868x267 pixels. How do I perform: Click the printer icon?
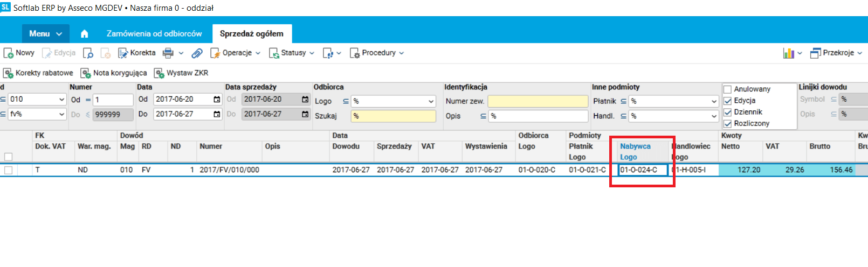(x=168, y=53)
